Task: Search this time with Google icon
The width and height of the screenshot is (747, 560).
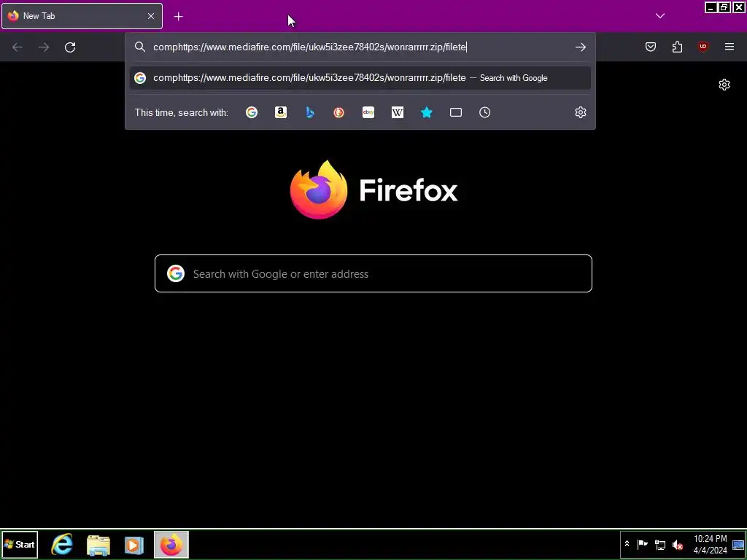Action: [252, 112]
